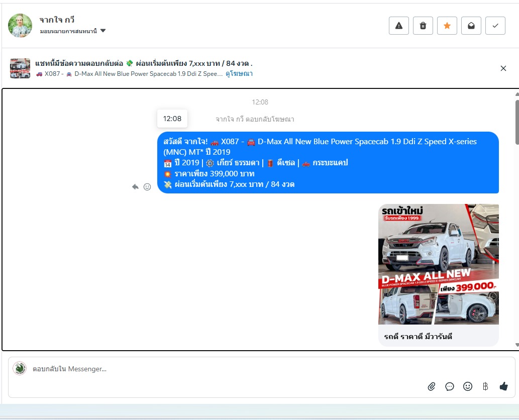The width and height of the screenshot is (519, 420).
Task: Send a thumbs-up like
Action: point(503,386)
